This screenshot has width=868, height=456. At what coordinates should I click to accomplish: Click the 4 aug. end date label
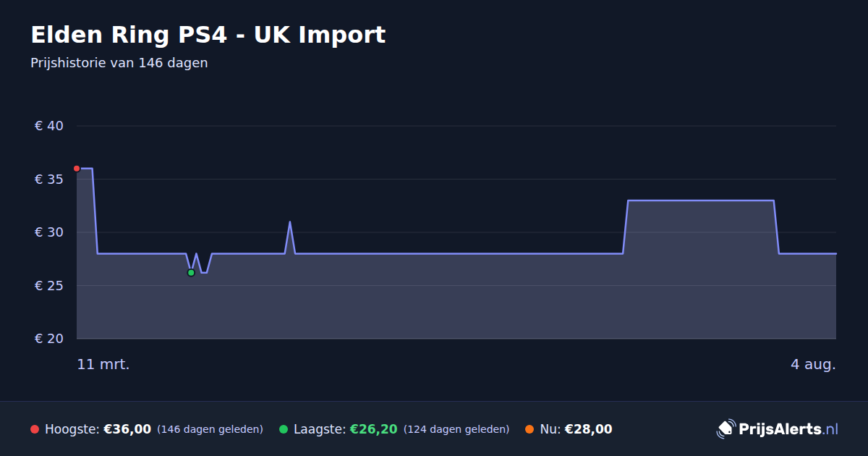coord(813,364)
